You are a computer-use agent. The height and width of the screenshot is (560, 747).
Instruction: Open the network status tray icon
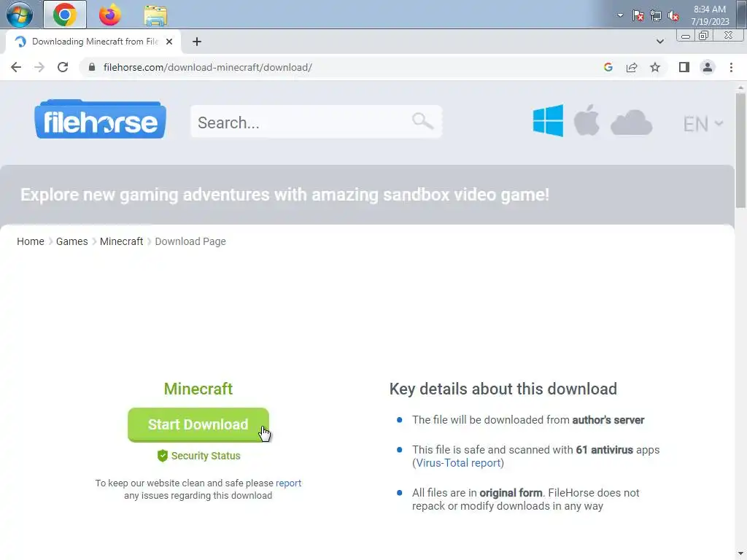[656, 16]
